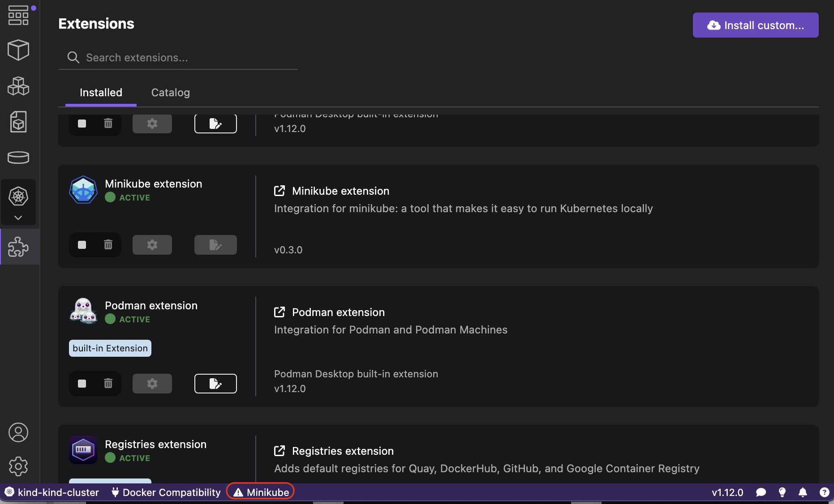Switch to the Catalog tab

(171, 93)
